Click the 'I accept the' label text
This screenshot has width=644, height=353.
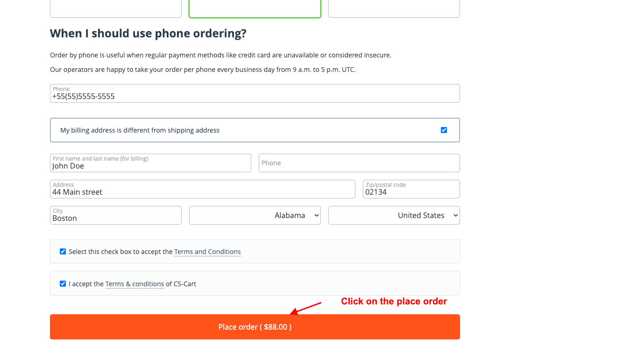point(86,284)
